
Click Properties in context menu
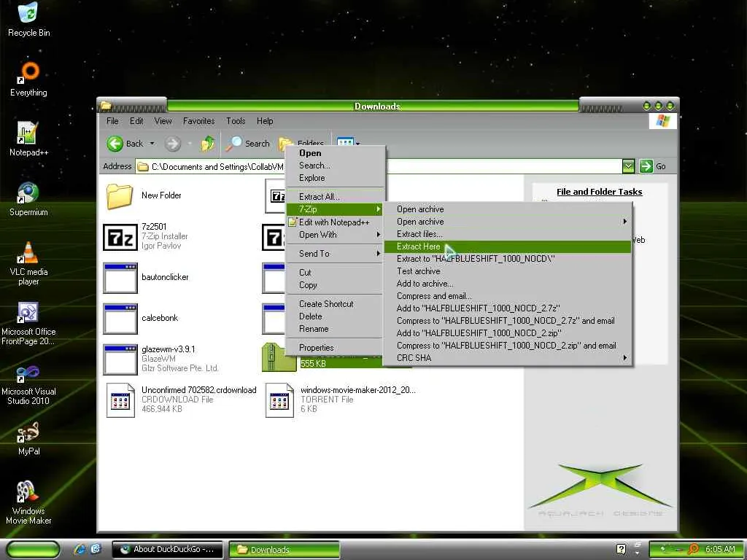pyautogui.click(x=336, y=348)
